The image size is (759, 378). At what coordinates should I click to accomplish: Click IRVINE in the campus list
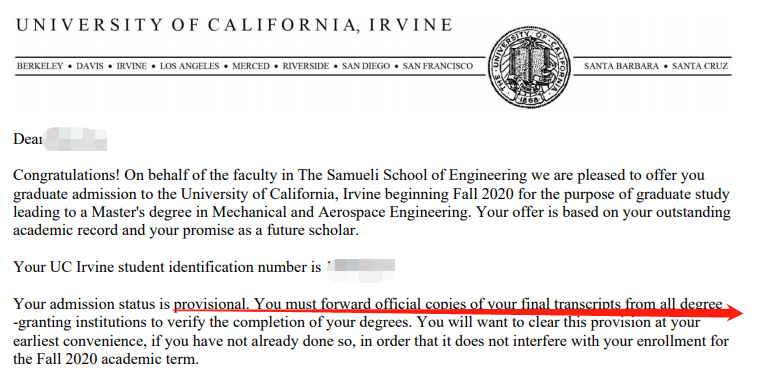point(132,66)
